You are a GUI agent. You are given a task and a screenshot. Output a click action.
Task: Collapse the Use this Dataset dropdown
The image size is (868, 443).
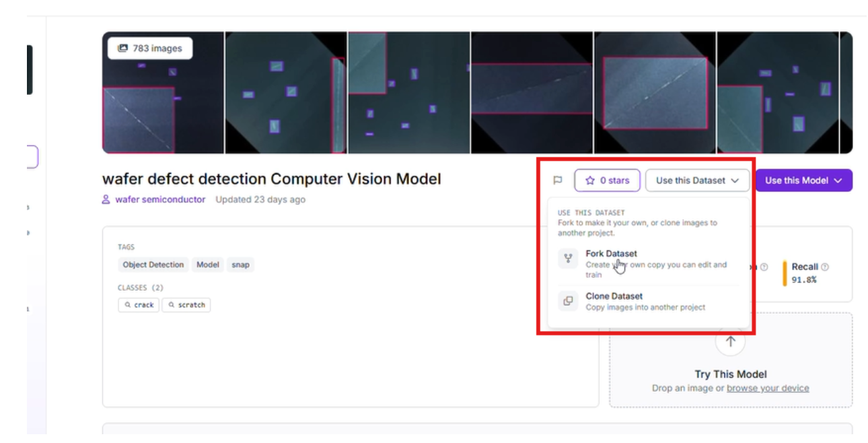pos(697,180)
